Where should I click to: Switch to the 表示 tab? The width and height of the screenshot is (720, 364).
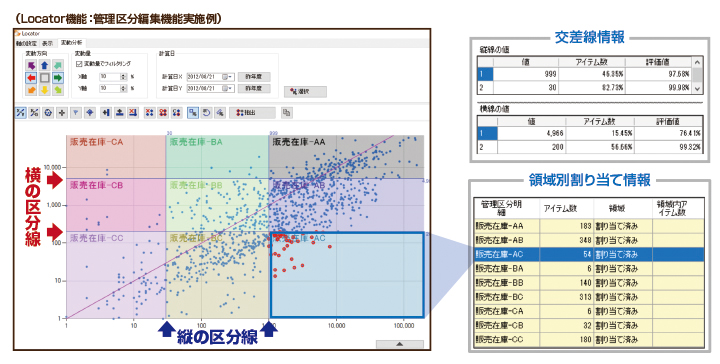point(47,43)
